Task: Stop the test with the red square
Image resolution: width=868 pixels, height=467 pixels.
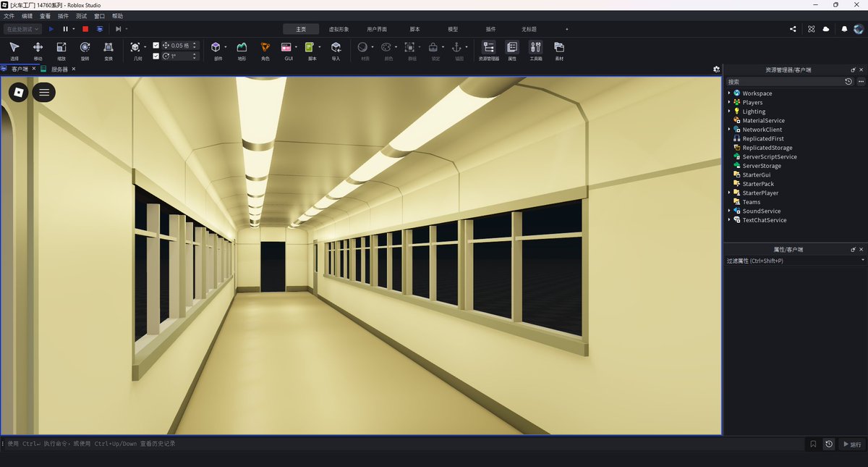Action: tap(85, 29)
